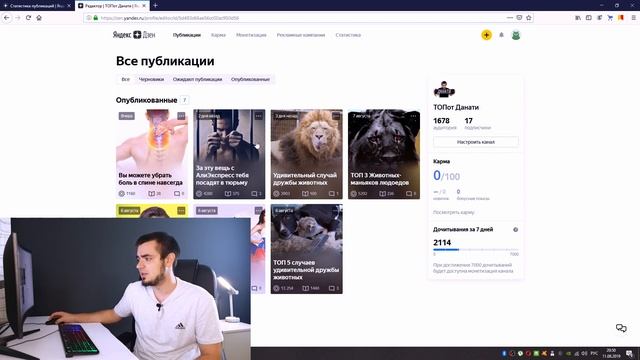The height and width of the screenshot is (360, 640).
Task: Click info icon beside Дочитывания за 7 дней
Action: tap(516, 230)
